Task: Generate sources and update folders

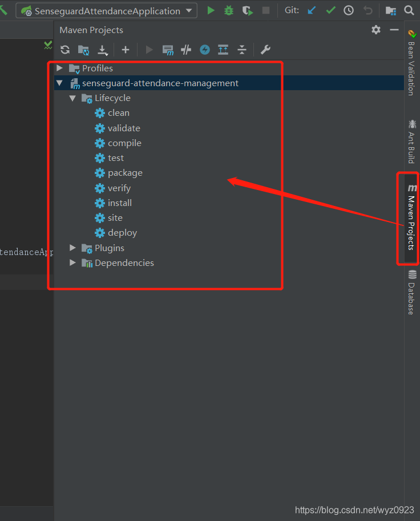Action: click(83, 50)
